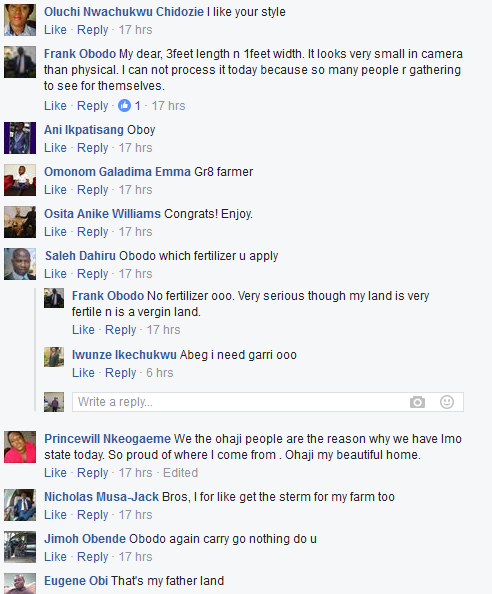
Task: View likes on Frank Obodo's measurement comment
Action: [129, 106]
